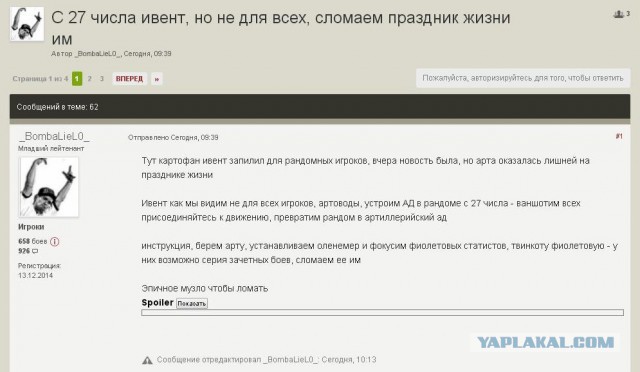Select current page 1 button
Image resolution: width=640 pixels, height=372 pixels.
(77, 78)
